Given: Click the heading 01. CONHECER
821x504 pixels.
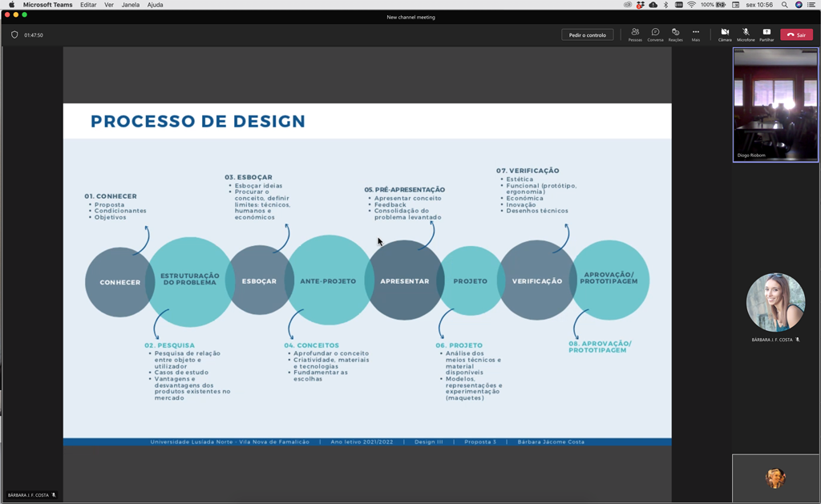Looking at the screenshot, I should point(111,196).
